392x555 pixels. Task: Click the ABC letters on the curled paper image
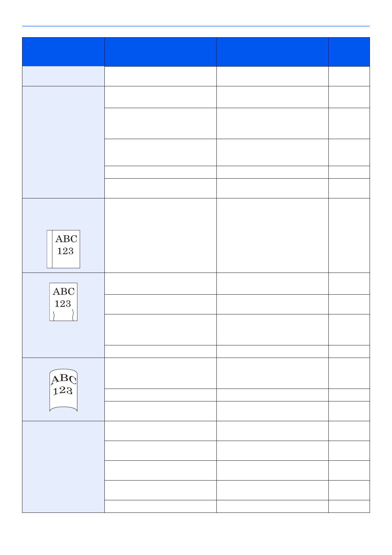(x=64, y=379)
